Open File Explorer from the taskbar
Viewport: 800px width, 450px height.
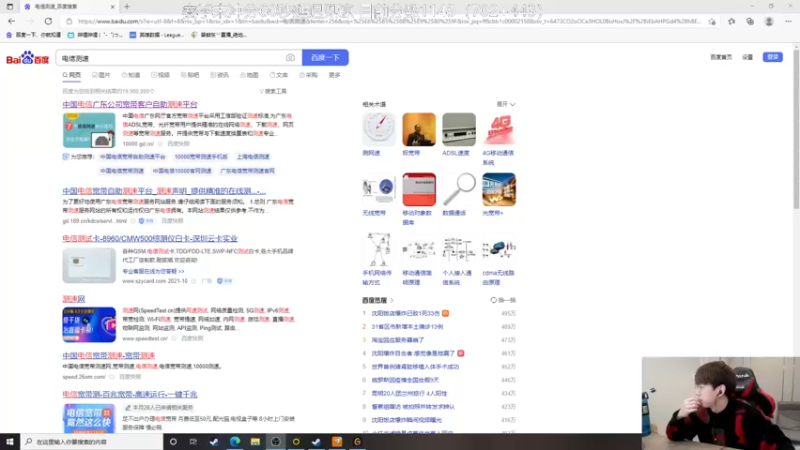pyautogui.click(x=255, y=442)
